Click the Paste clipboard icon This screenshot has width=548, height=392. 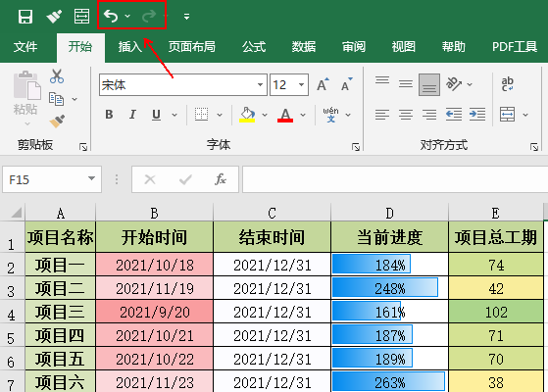click(26, 85)
